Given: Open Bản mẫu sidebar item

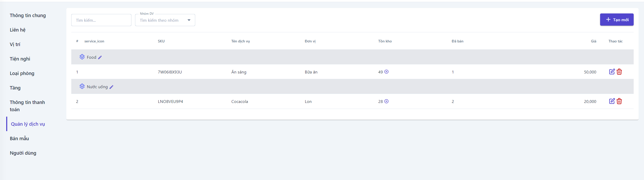Looking at the screenshot, I should coord(19,139).
